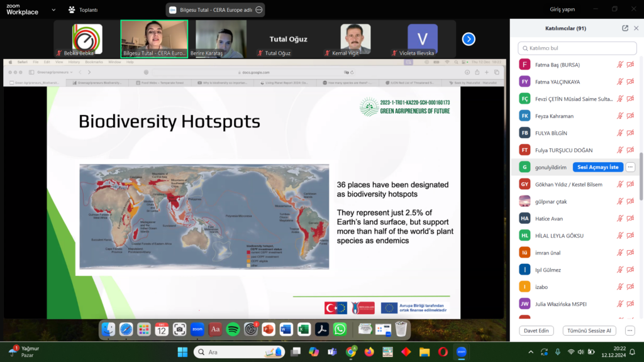
Task: Click Hatice Avan's muted microphone icon
Action: point(619,219)
